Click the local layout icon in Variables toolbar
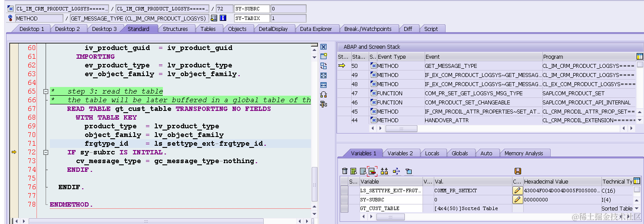The width and height of the screenshot is (644, 224). (409, 171)
